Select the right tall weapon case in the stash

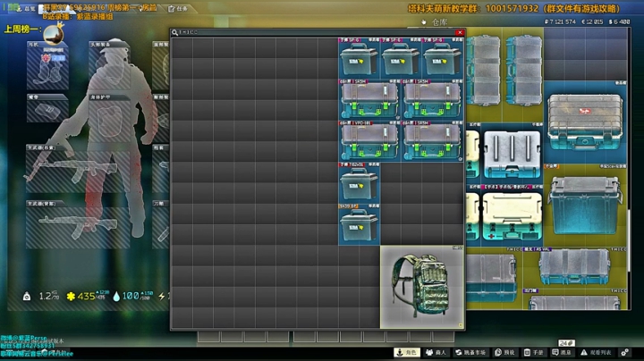pos(523,71)
